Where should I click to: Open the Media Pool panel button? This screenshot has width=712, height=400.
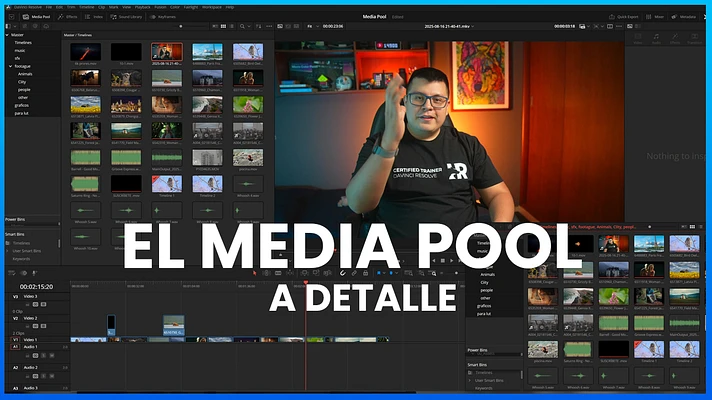point(36,17)
